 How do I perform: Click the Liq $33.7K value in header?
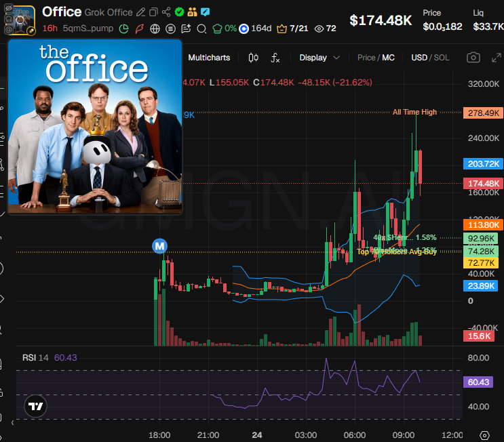[x=488, y=26]
